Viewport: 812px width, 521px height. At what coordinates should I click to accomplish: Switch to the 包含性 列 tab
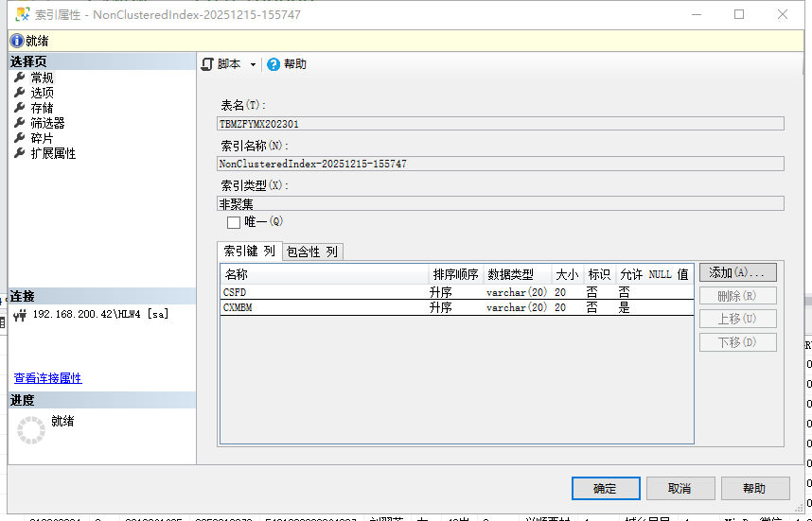[312, 252]
